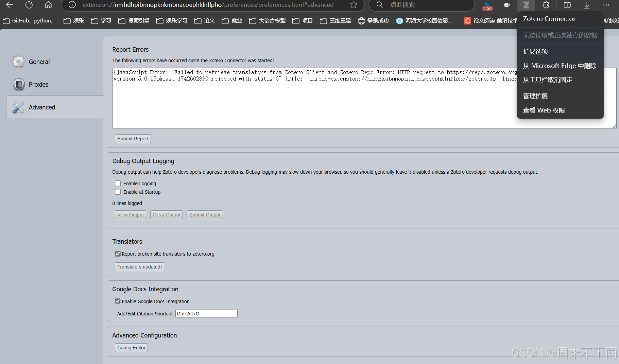
Task: Switch to the General preferences tab
Action: point(55,62)
